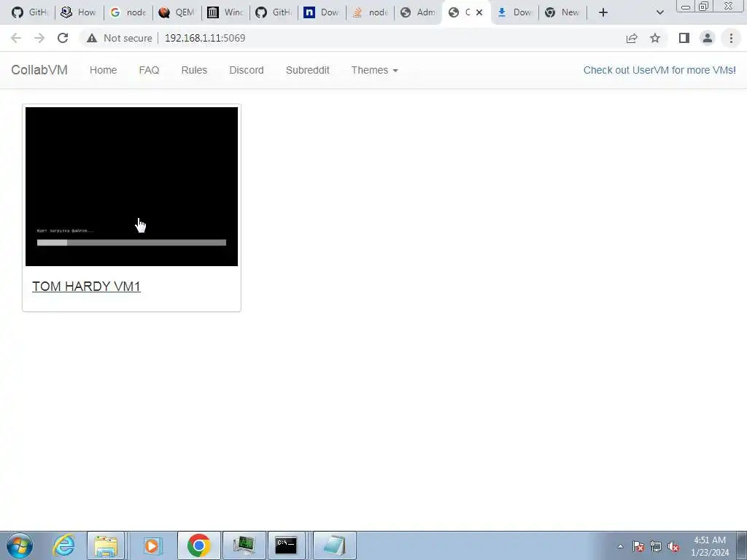The height and width of the screenshot is (560, 747).
Task: Switch to the Google node search tab
Action: click(128, 12)
